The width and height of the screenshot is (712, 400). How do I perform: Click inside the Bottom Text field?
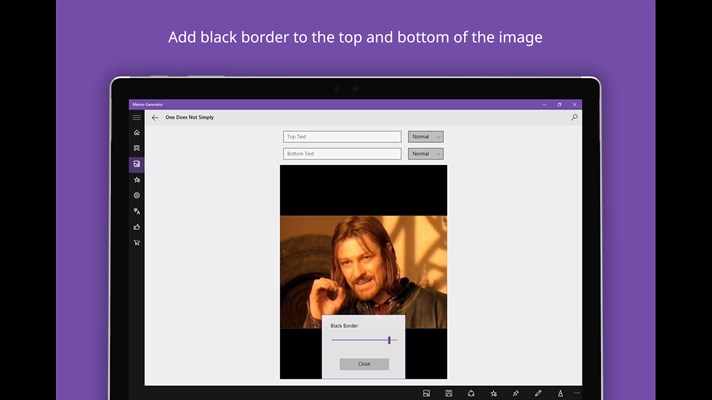(x=342, y=154)
